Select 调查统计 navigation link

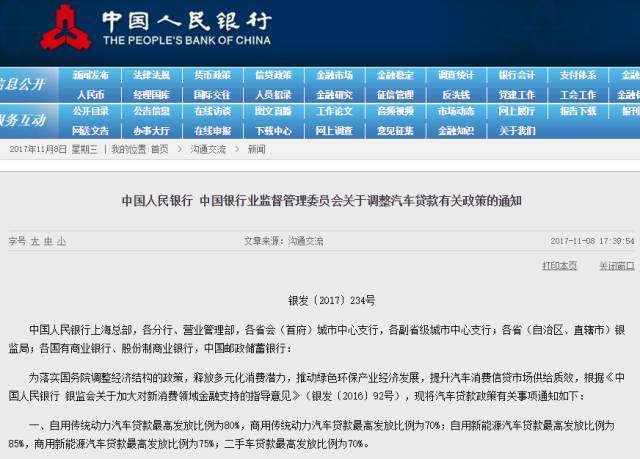(x=456, y=75)
